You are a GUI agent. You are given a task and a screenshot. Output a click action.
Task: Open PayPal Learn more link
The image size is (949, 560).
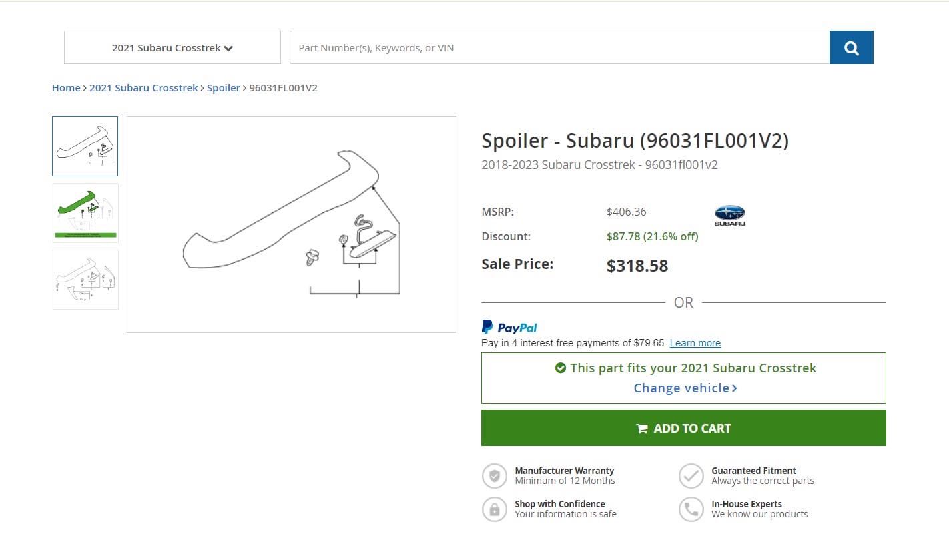[x=695, y=343]
